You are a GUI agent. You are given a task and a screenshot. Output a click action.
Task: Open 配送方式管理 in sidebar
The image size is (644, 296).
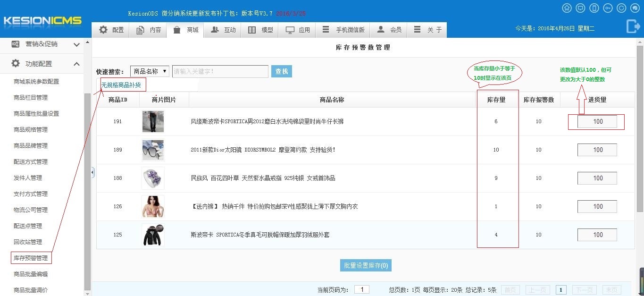tap(31, 161)
